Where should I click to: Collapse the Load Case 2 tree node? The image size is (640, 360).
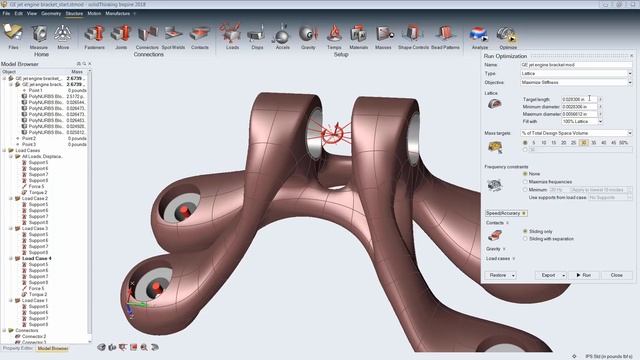coord(11,198)
